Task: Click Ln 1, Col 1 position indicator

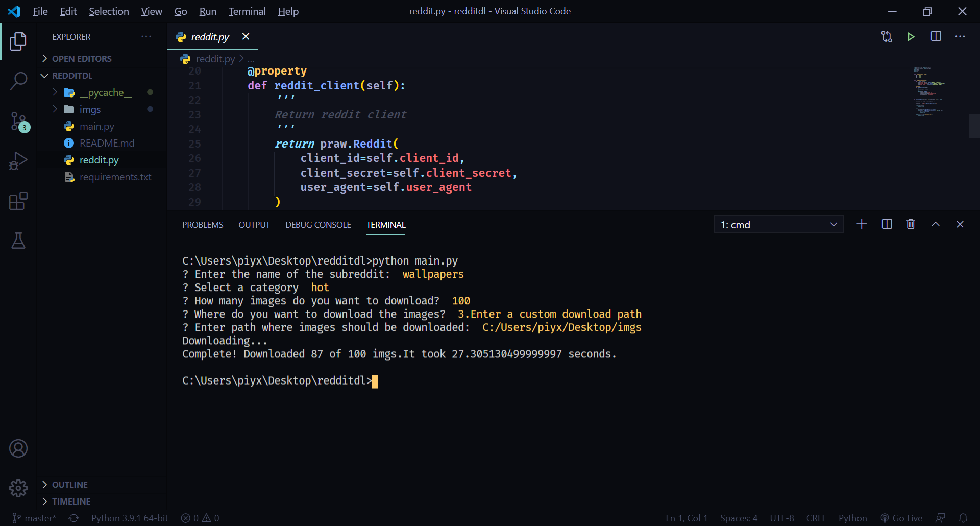Action: 687,518
